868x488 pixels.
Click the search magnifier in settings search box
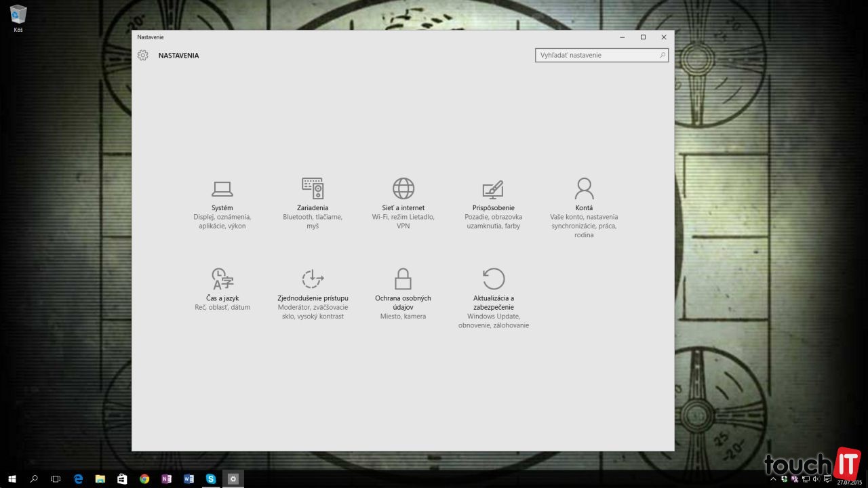click(663, 55)
